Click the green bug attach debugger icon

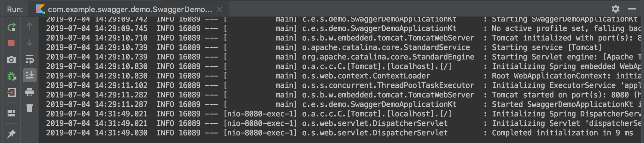pos(11,76)
